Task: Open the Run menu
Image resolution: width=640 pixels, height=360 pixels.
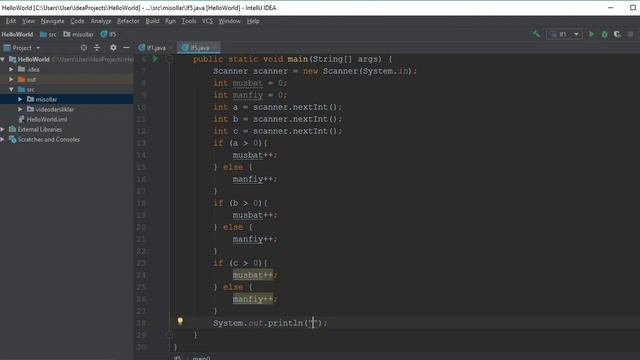Action: pos(170,21)
